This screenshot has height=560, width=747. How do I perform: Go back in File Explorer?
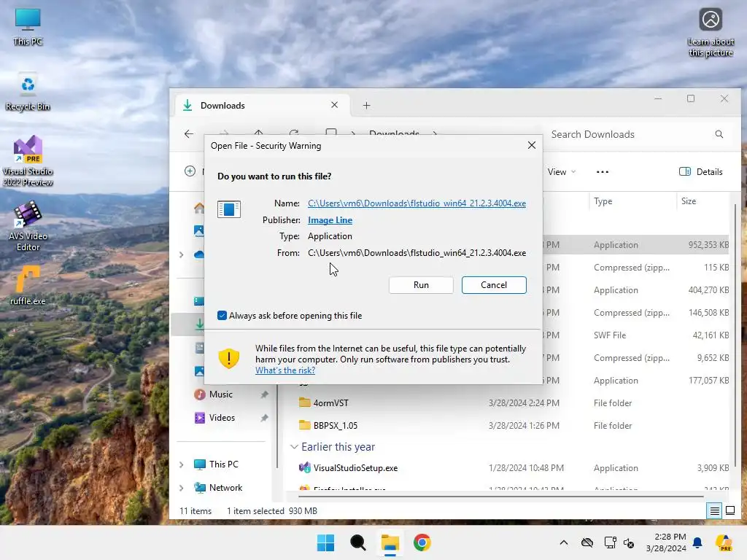click(x=189, y=134)
